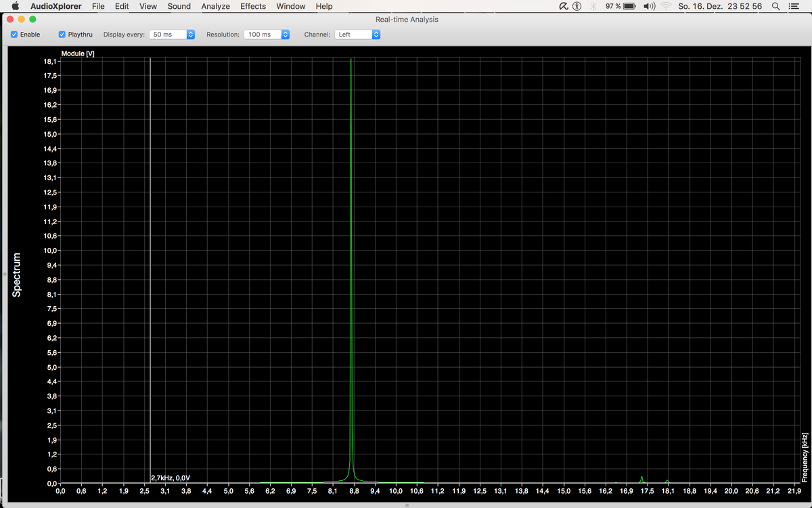Open the Edit menu
The height and width of the screenshot is (508, 812).
coord(122,6)
